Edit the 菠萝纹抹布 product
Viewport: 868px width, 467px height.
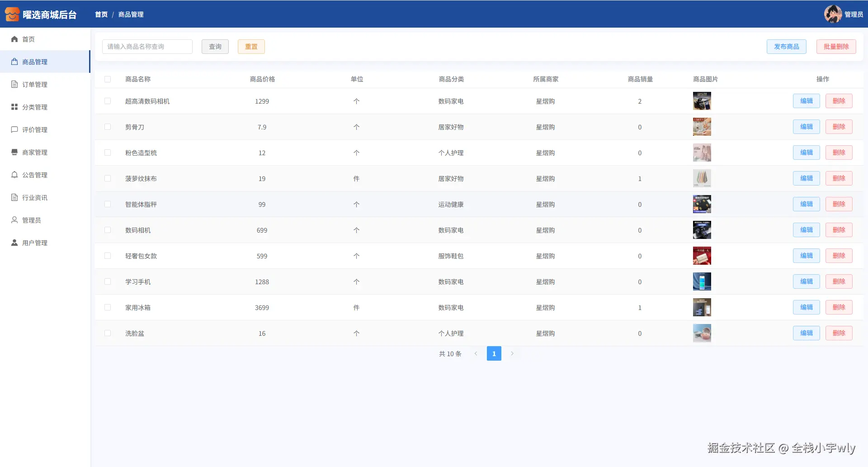click(x=807, y=178)
